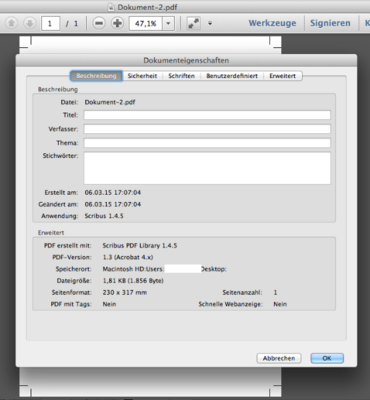Open the Werkzeuge panel
This screenshot has height=400, width=370.
click(272, 23)
